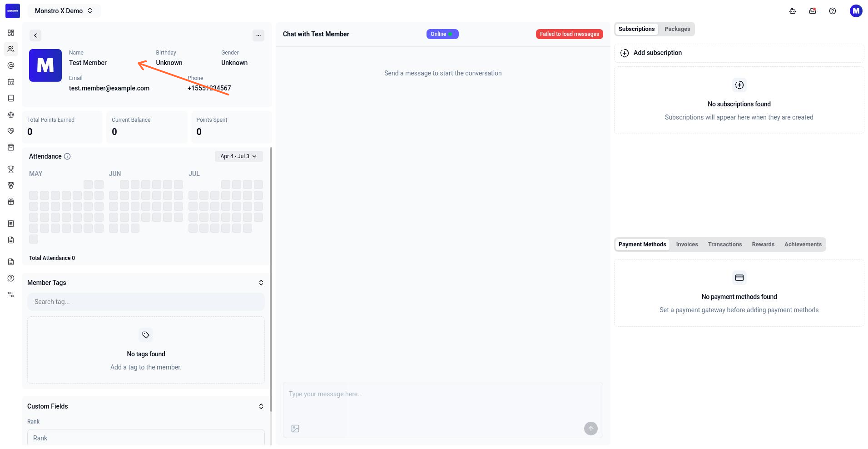Click the Rank custom field input
The image size is (868, 449).
[x=146, y=438]
